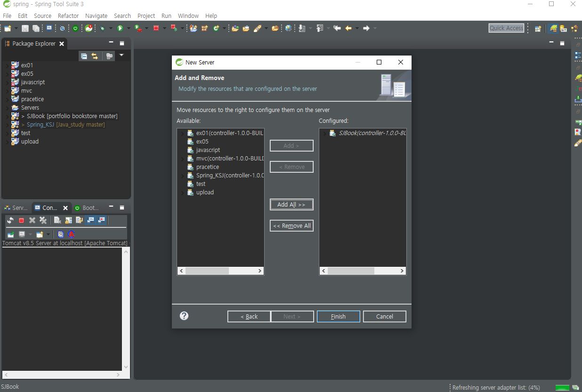Switch to the Git perspective icon
The width and height of the screenshot is (582, 392).
564,28
